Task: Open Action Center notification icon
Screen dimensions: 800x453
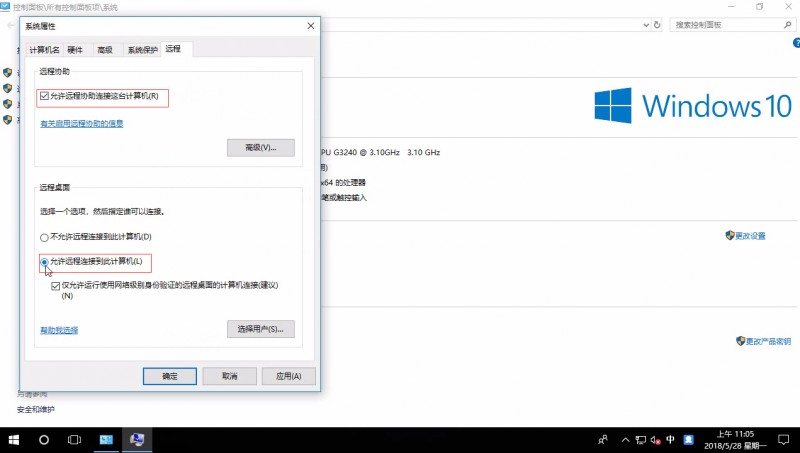Action: click(783, 440)
